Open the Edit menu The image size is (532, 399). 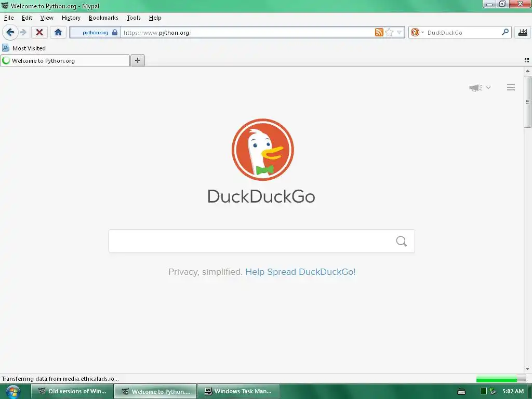coord(27,18)
